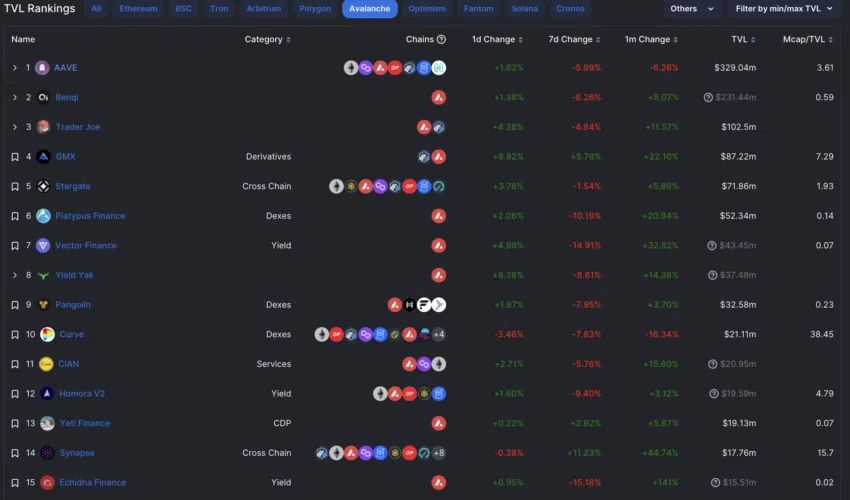This screenshot has width=850, height=500.
Task: Open the GMX protocol link
Action: pyautogui.click(x=66, y=157)
